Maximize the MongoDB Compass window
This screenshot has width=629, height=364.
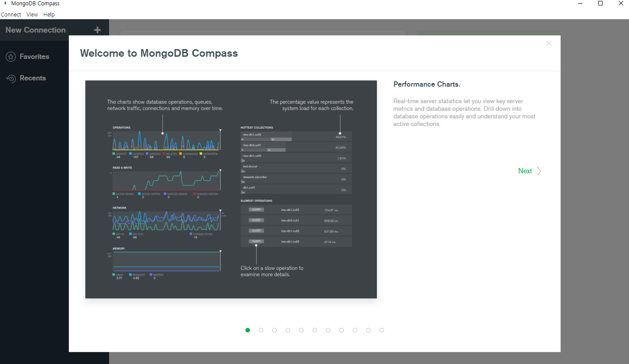coord(600,4)
